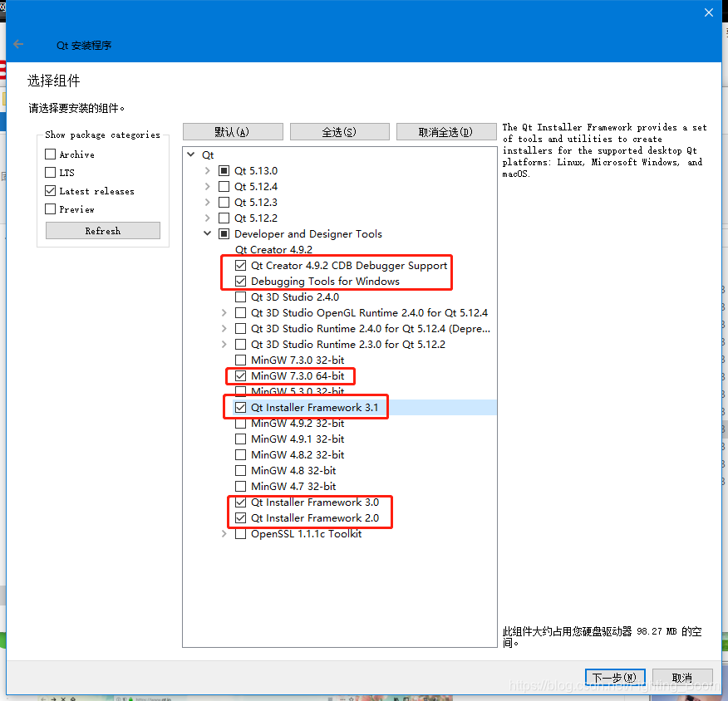Collapse Developer and Designer Tools node

(207, 233)
